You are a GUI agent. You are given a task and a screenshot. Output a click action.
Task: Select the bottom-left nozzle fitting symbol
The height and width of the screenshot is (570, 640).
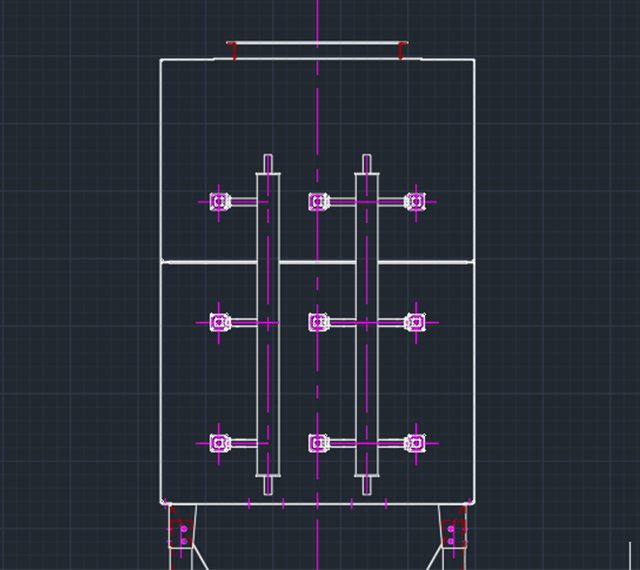(x=220, y=443)
